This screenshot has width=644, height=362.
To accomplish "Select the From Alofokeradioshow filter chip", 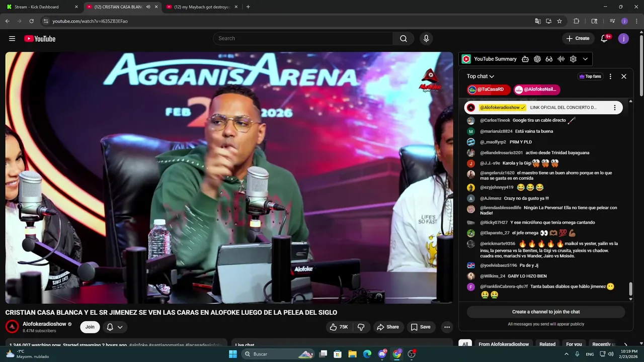I will pos(504,344).
